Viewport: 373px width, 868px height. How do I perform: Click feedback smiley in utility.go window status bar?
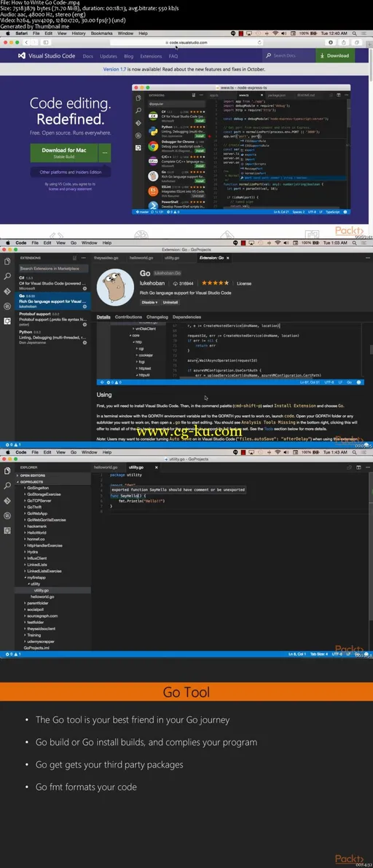pos(365,655)
